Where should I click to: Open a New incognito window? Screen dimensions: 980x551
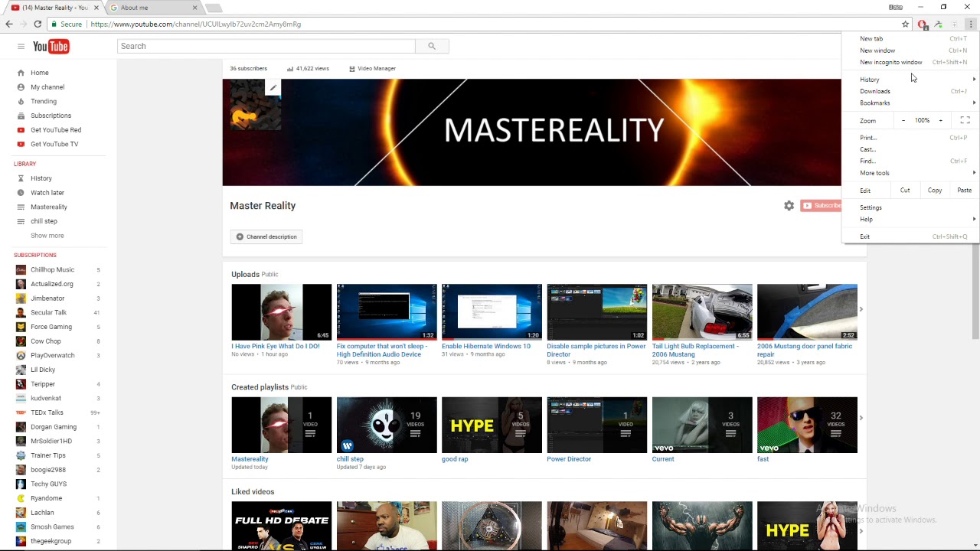tap(890, 62)
